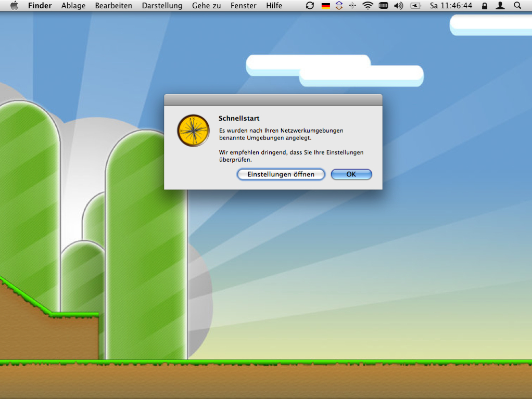532x399 pixels.
Task: Confirm the Schnellstart dialog with OK
Action: click(x=351, y=174)
